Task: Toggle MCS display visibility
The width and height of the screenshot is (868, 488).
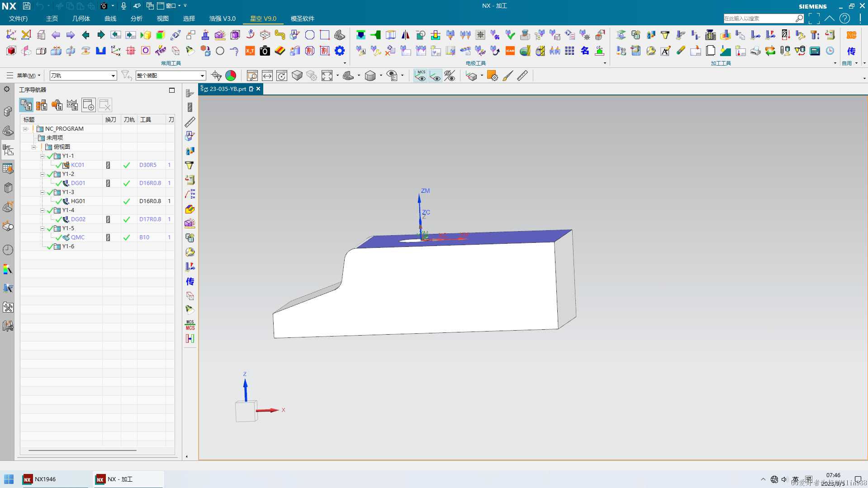Action: pyautogui.click(x=421, y=76)
